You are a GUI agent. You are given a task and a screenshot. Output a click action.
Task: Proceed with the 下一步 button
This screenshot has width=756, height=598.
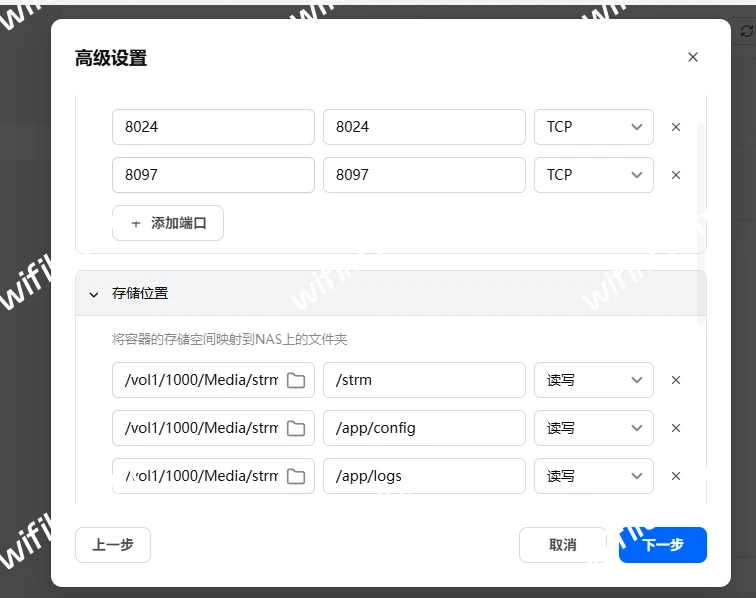[662, 545]
